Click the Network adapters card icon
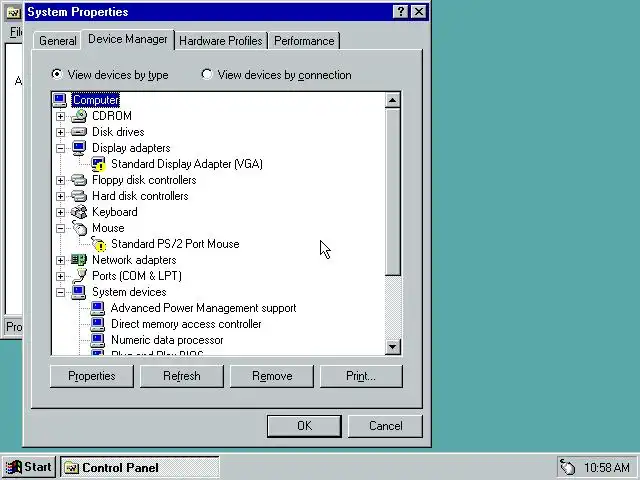 point(79,260)
